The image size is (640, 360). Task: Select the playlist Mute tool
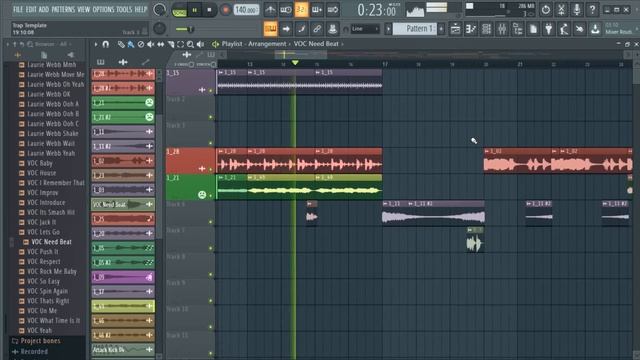151,44
